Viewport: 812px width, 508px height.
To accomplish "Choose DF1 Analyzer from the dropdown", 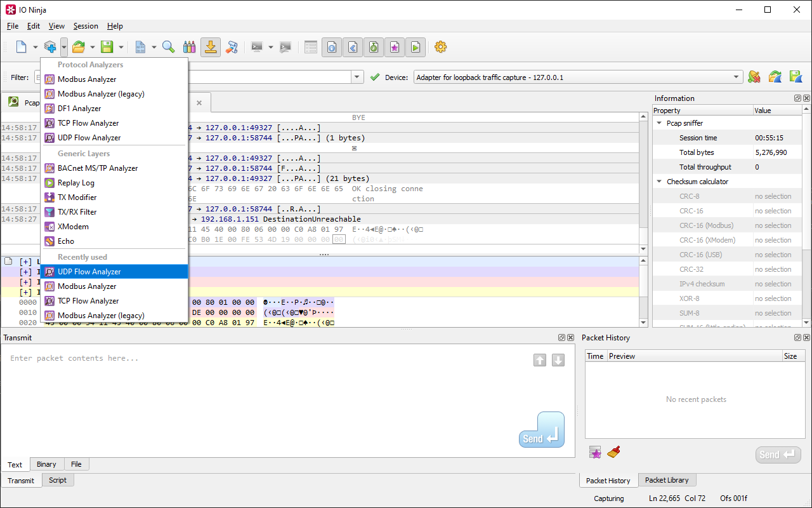I will (x=114, y=109).
